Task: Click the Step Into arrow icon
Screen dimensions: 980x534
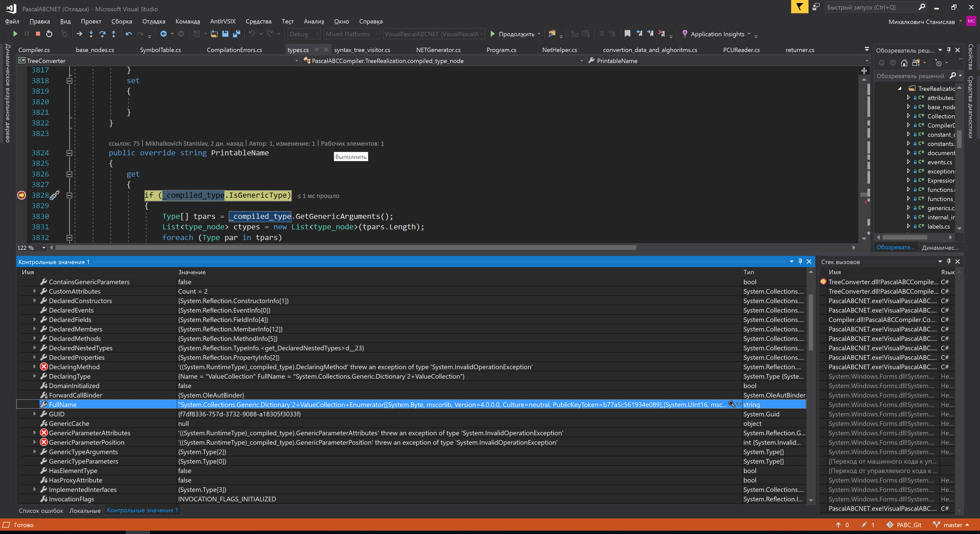Action: 91,34
